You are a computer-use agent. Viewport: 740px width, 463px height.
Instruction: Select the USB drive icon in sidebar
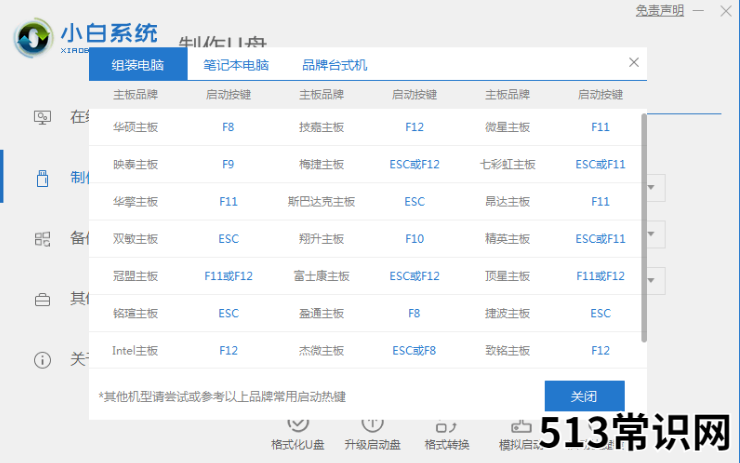[42, 178]
